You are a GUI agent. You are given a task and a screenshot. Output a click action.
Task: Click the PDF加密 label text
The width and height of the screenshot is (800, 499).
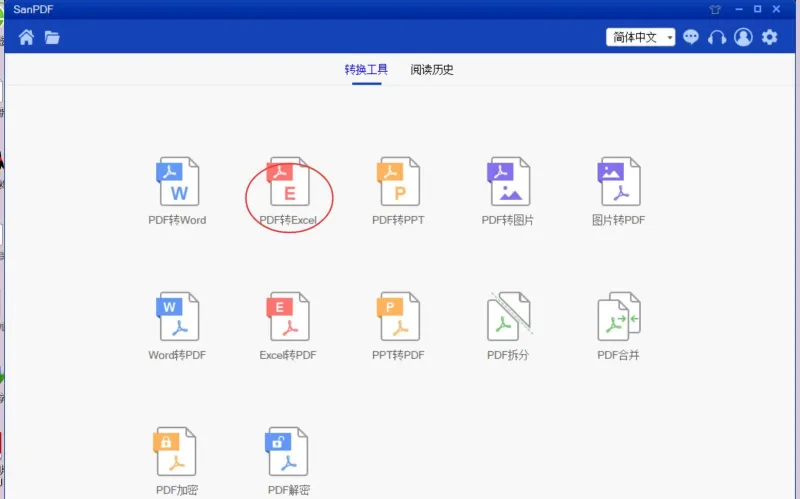pyautogui.click(x=177, y=490)
